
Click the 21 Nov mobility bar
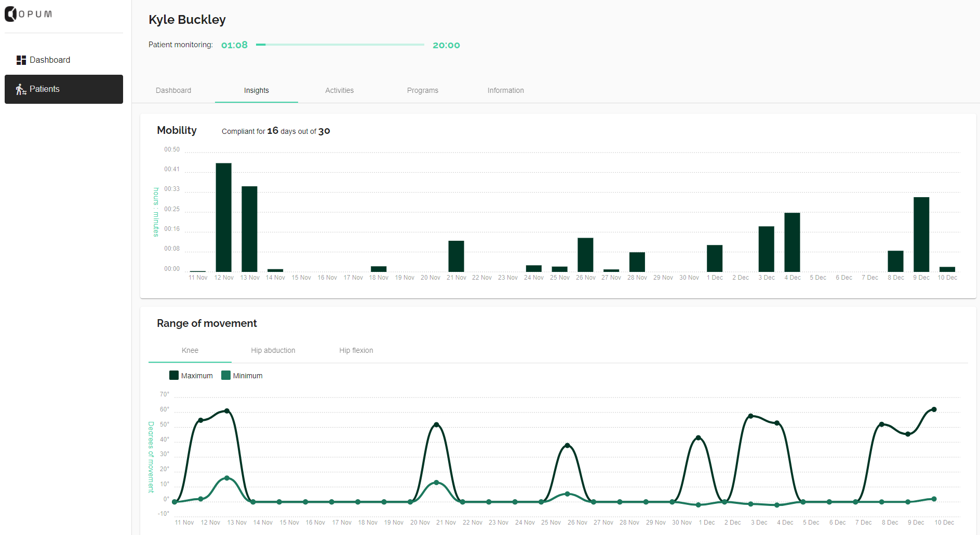(x=457, y=256)
